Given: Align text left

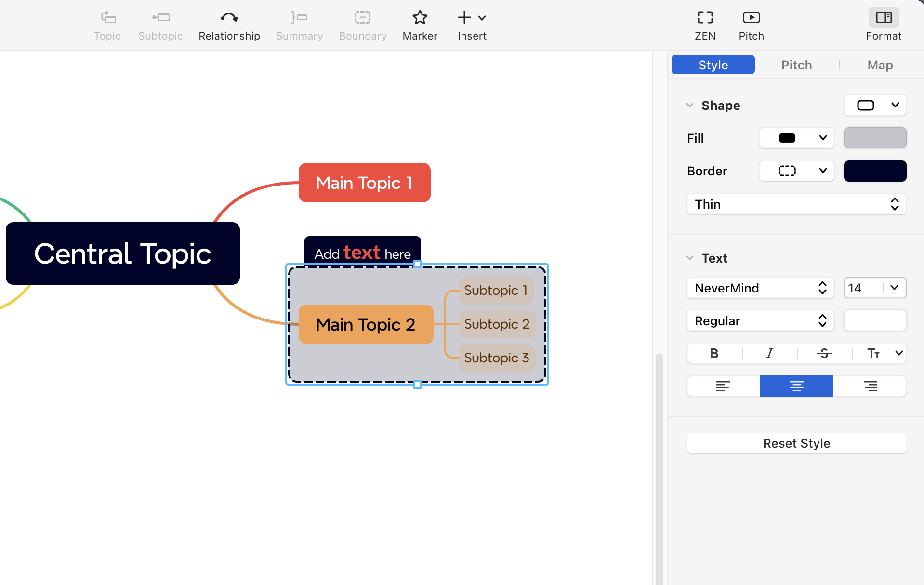Looking at the screenshot, I should coord(723,386).
